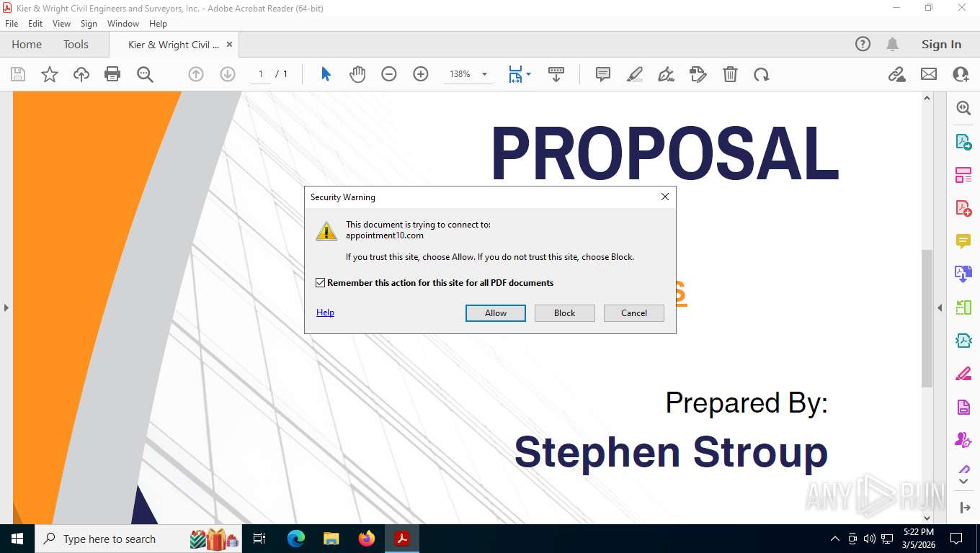Open Comment tool in right pane
Screen dimensions: 980x553
coord(963,241)
